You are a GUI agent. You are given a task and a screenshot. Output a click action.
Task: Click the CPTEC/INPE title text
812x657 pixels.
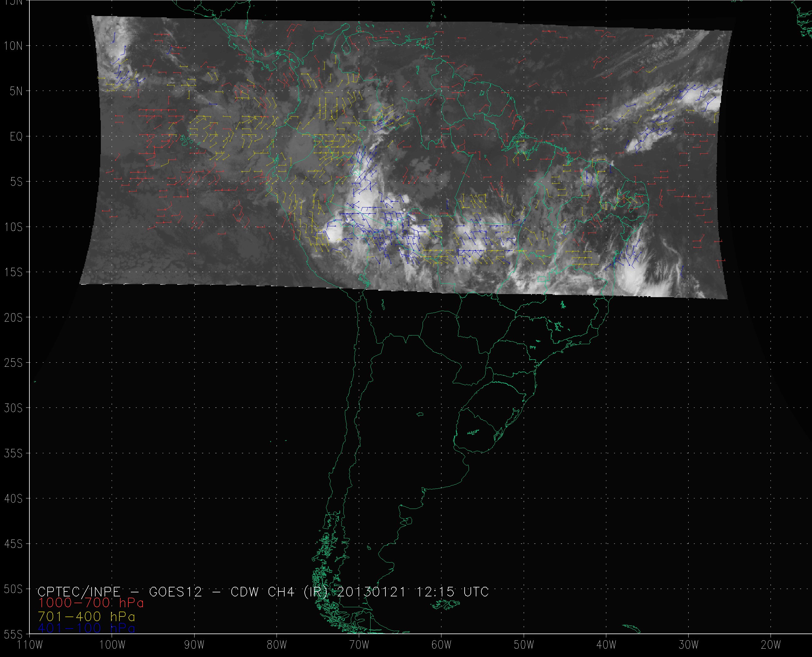point(79,591)
